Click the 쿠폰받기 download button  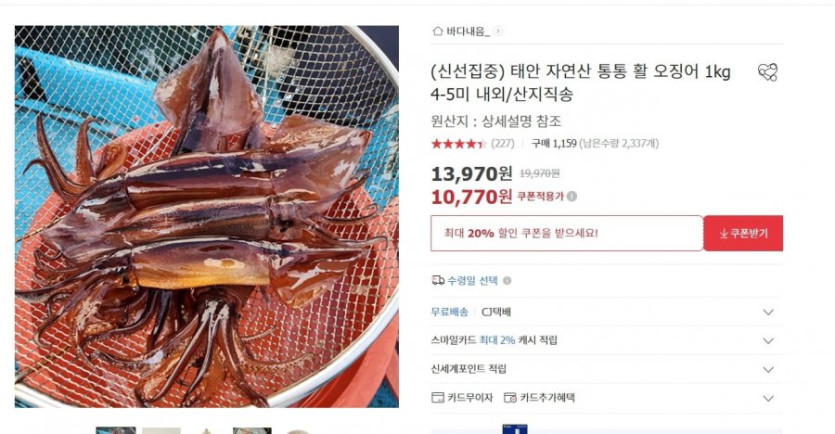[x=743, y=233]
